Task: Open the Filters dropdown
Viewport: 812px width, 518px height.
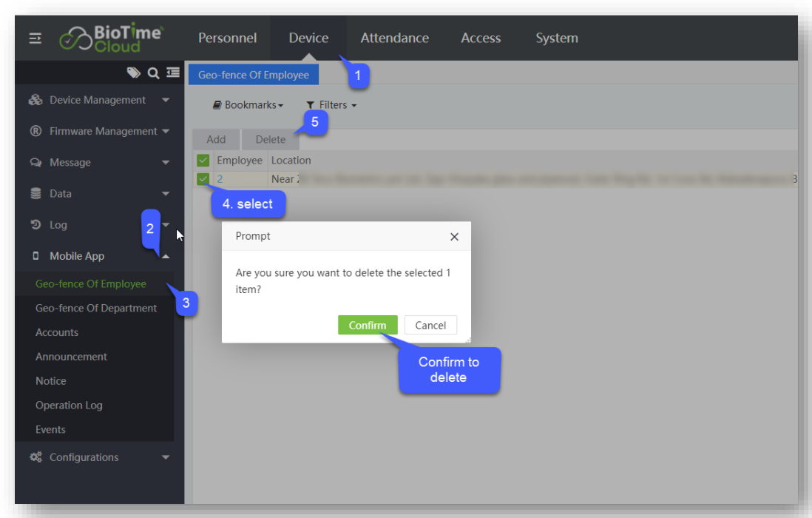Action: click(x=331, y=105)
